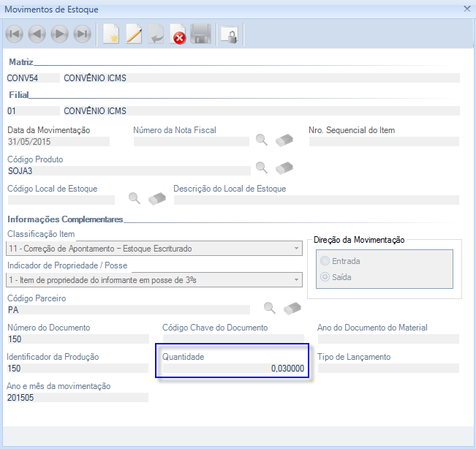Image resolution: width=476 pixels, height=449 pixels.
Task: Click the floppy disk save icon
Action: point(200,34)
